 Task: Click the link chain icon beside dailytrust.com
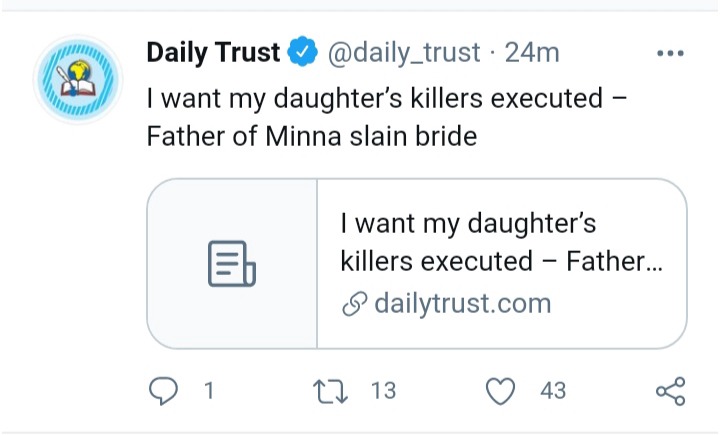tap(355, 304)
